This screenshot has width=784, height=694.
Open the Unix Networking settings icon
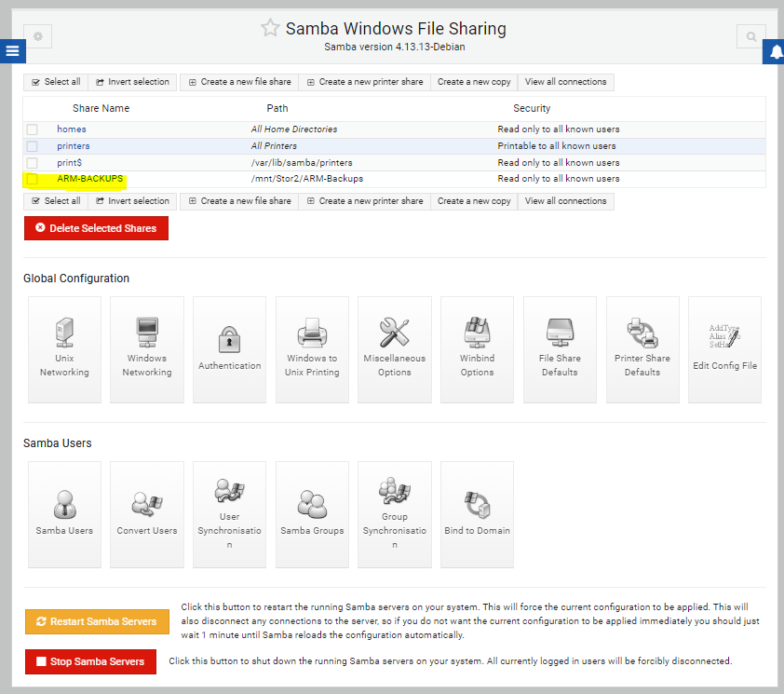[x=64, y=349]
